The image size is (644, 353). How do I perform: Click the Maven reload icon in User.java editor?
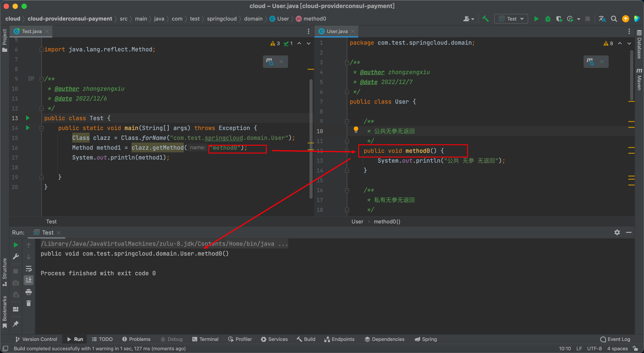click(590, 61)
